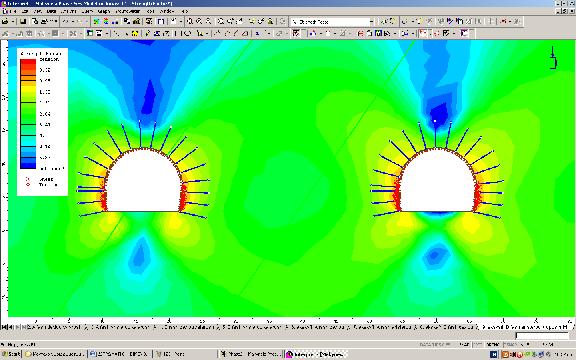577x360 pixels.
Task: Toggle ORTHO in the status bar
Action: (x=493, y=344)
